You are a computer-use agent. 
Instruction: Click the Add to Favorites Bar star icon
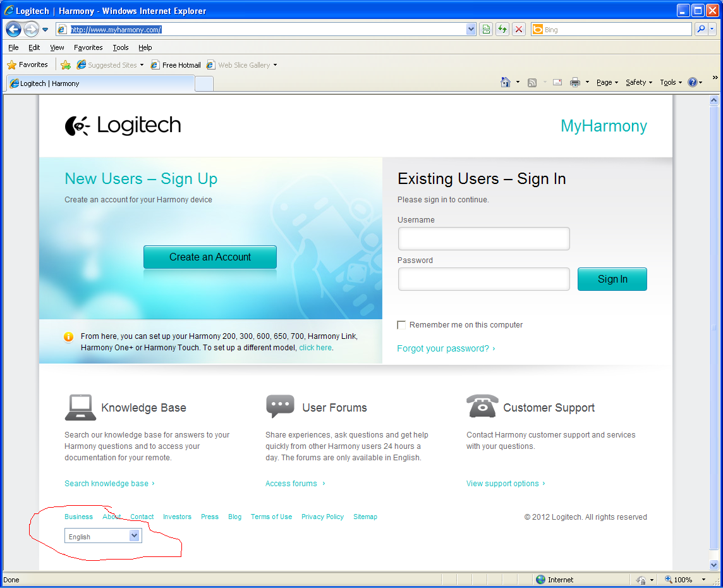tap(65, 64)
